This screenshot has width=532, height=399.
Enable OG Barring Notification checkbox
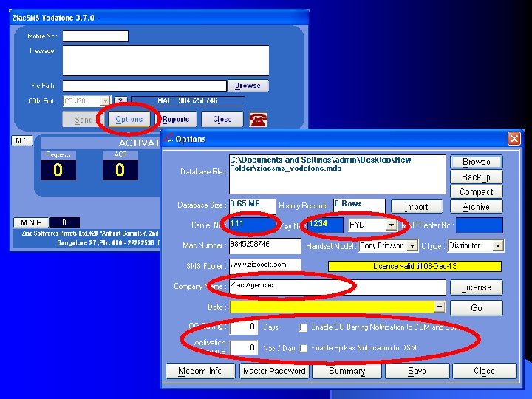304,327
